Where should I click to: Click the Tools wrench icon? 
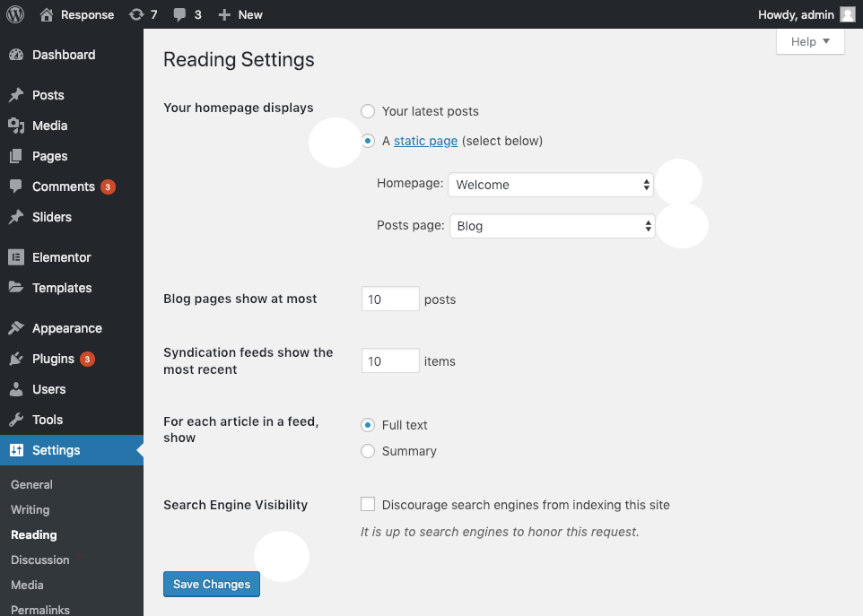[16, 420]
